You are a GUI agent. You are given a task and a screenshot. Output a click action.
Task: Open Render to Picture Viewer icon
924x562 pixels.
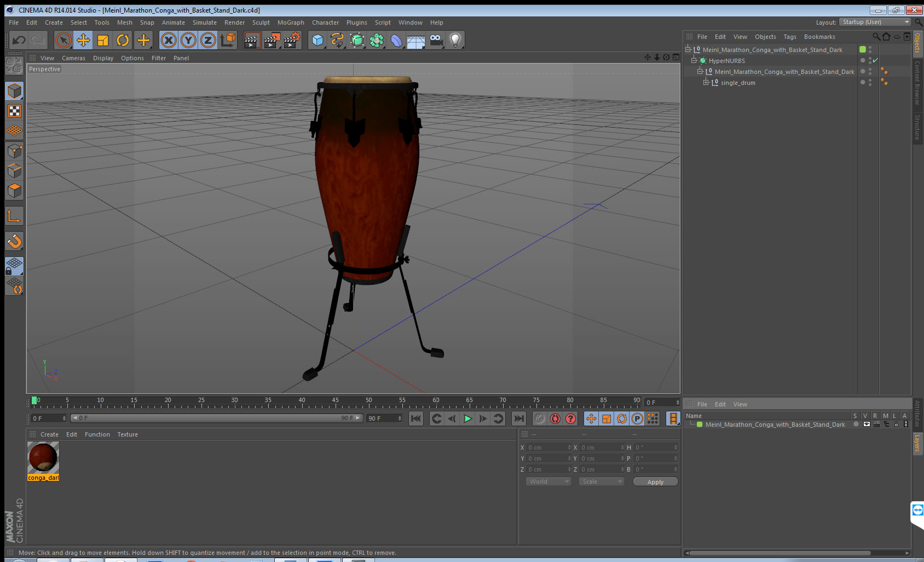coord(272,40)
